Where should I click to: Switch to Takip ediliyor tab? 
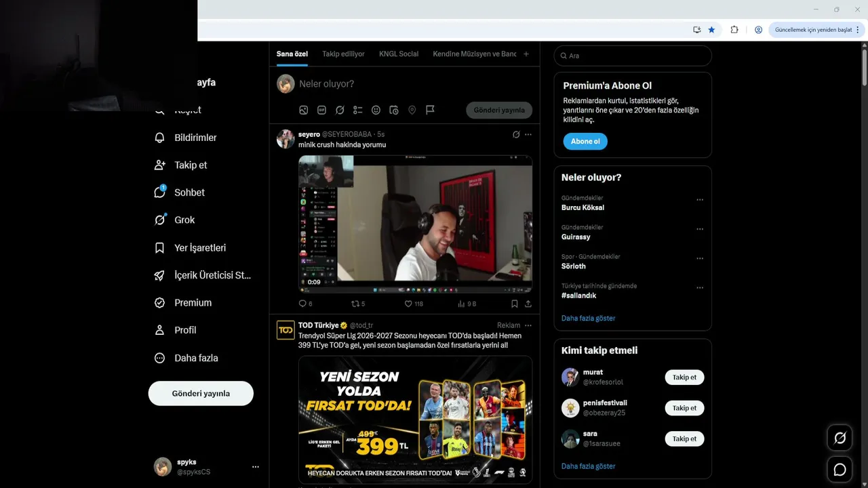point(343,54)
